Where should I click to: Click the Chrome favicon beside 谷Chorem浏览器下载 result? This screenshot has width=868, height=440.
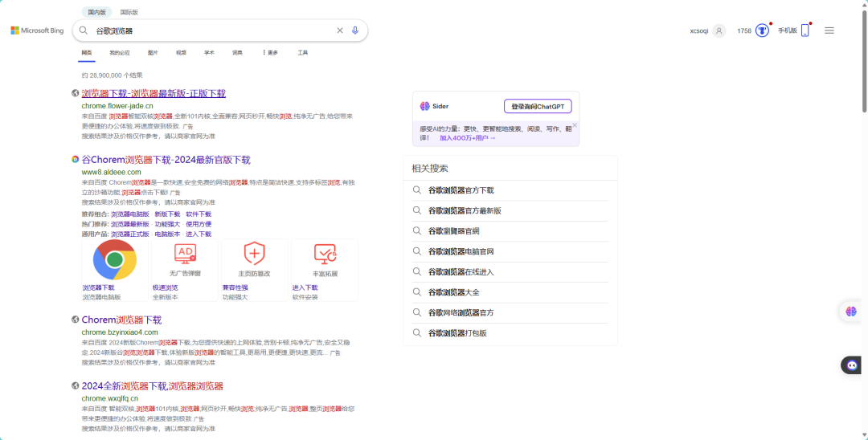pos(76,159)
